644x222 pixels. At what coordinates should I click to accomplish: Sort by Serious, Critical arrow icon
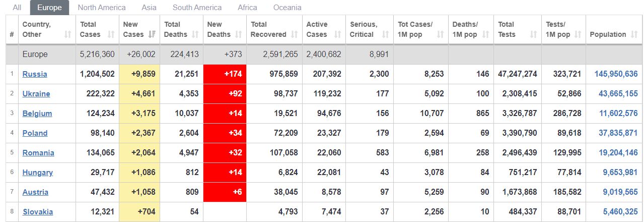coord(386,35)
